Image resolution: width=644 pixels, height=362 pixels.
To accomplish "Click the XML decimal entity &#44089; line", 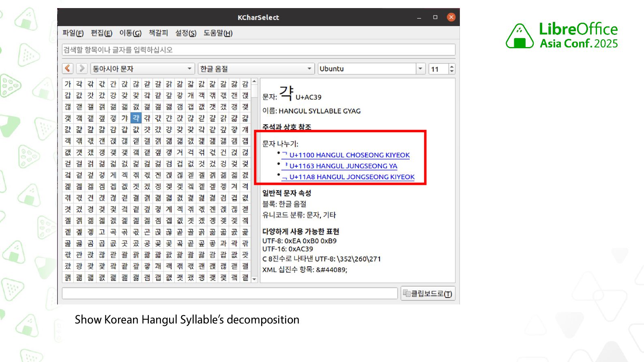I will pos(305,270).
